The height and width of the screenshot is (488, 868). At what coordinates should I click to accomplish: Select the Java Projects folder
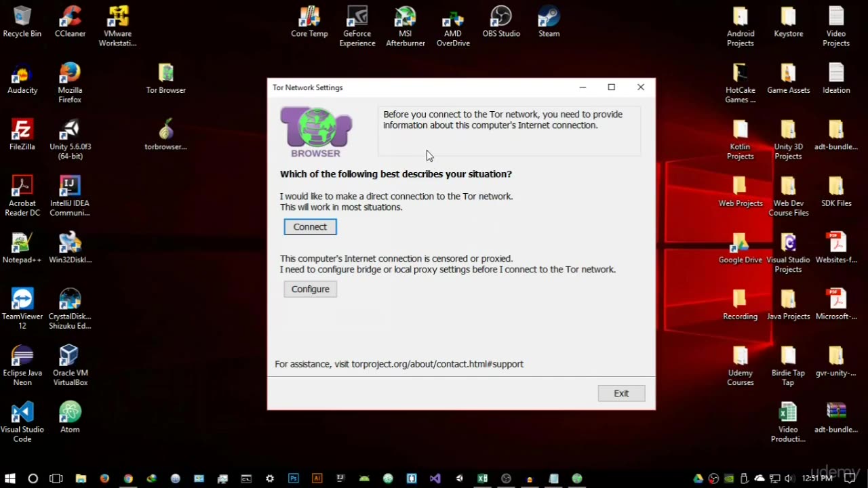point(788,304)
